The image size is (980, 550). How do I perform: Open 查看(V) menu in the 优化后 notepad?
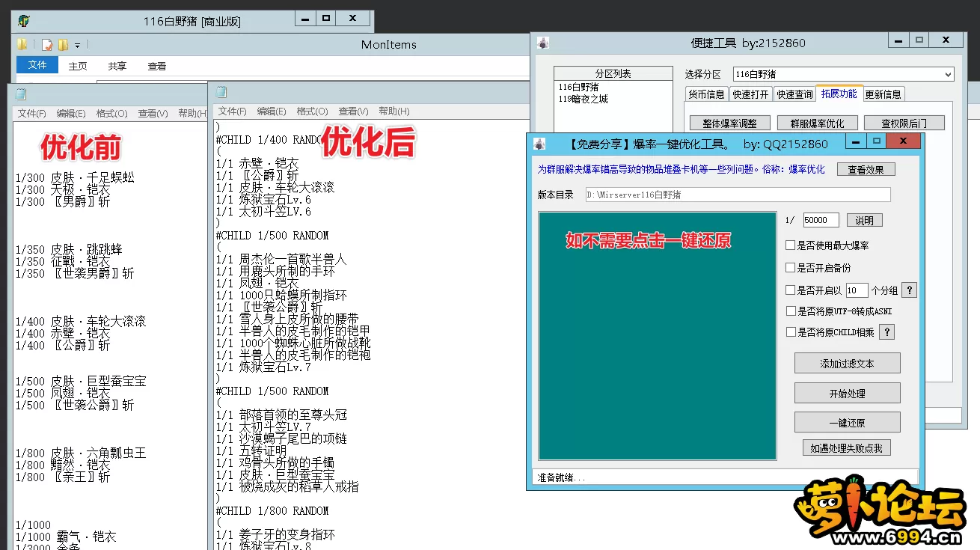pyautogui.click(x=353, y=111)
